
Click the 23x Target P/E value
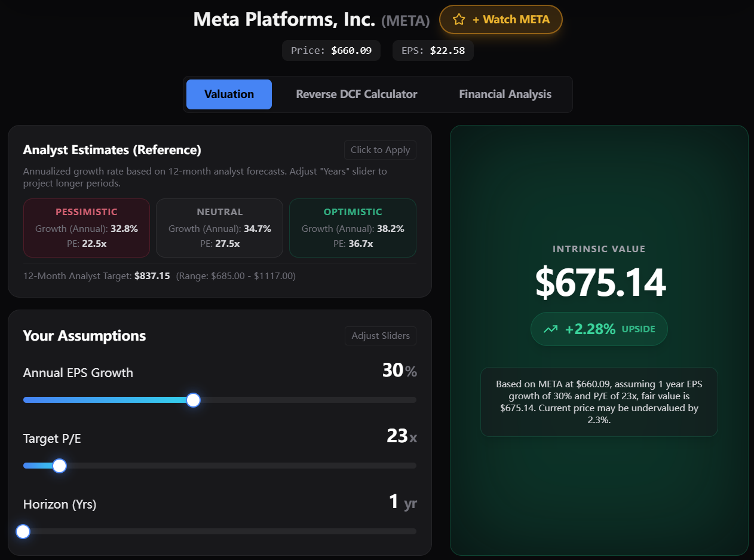402,437
